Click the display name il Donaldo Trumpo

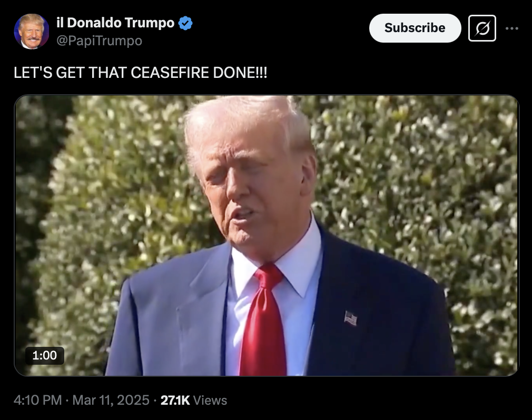(115, 23)
